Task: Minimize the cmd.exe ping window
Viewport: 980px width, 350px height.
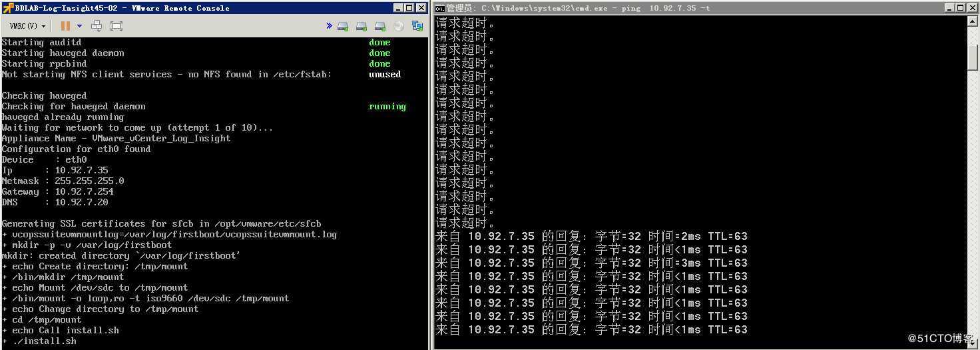Action: [x=948, y=8]
